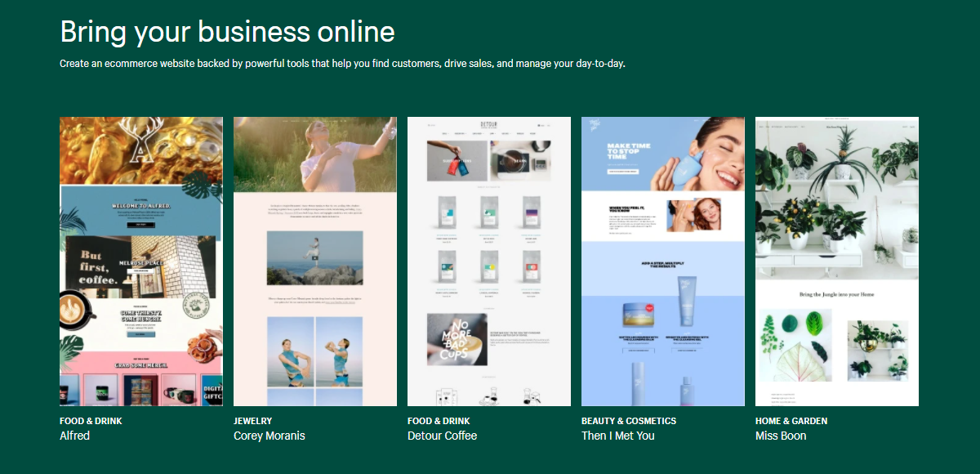Click the ecommerce website description paragraph
The width and height of the screenshot is (980, 474).
342,63
